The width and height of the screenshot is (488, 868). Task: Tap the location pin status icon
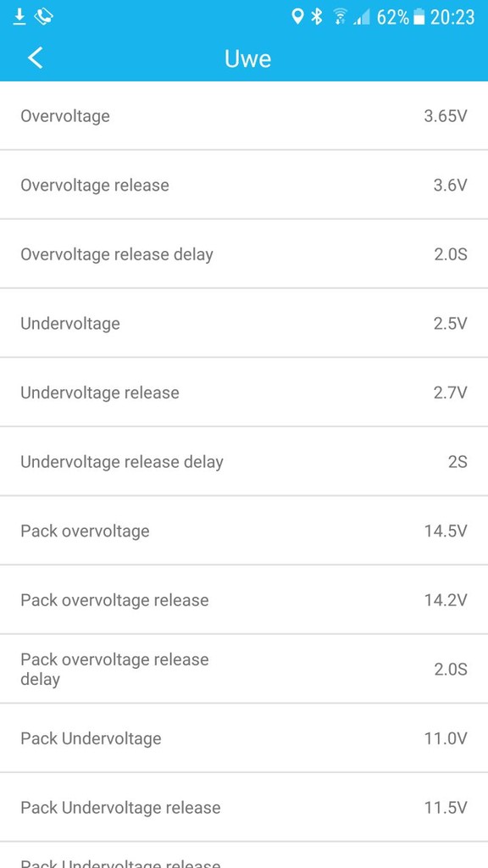coord(297,17)
